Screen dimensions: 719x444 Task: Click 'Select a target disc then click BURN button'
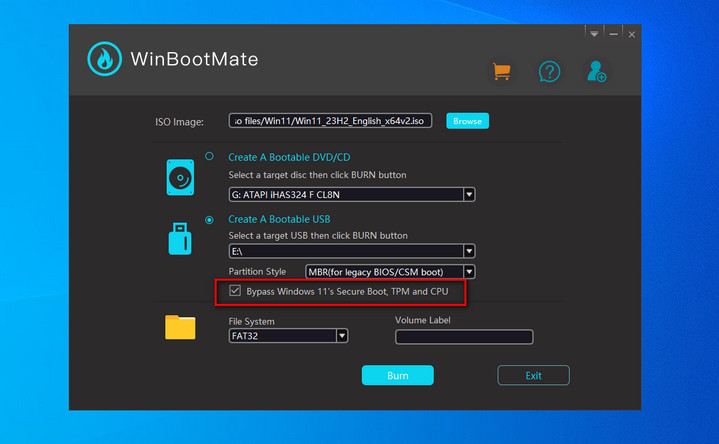(x=317, y=175)
